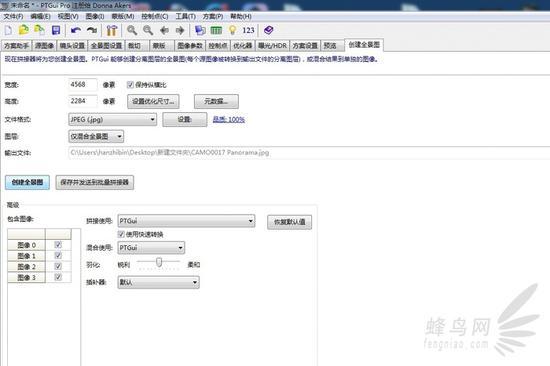Switch to the 图像参数 tab
Screen dimensions: 550x366
point(190,46)
